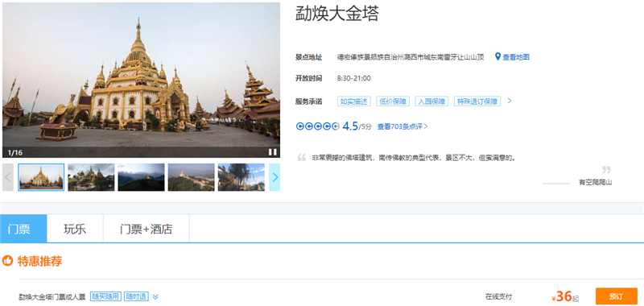Click the 如实描述 service tag

pos(354,101)
